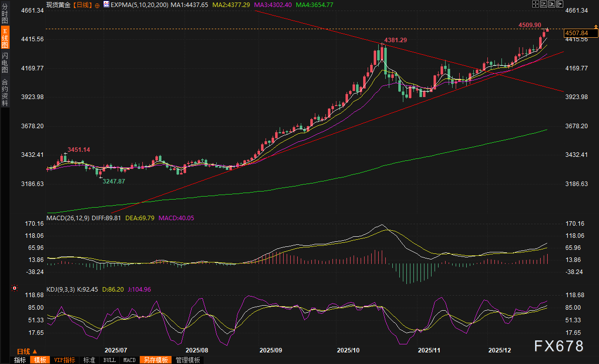
Task: Click the jump-to-start chart icon
Action: [x=543, y=4]
